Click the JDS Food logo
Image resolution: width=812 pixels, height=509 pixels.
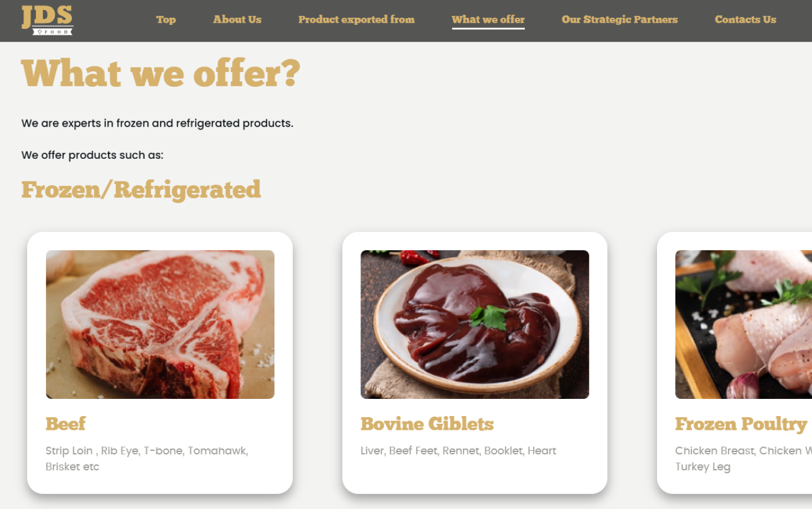47,20
